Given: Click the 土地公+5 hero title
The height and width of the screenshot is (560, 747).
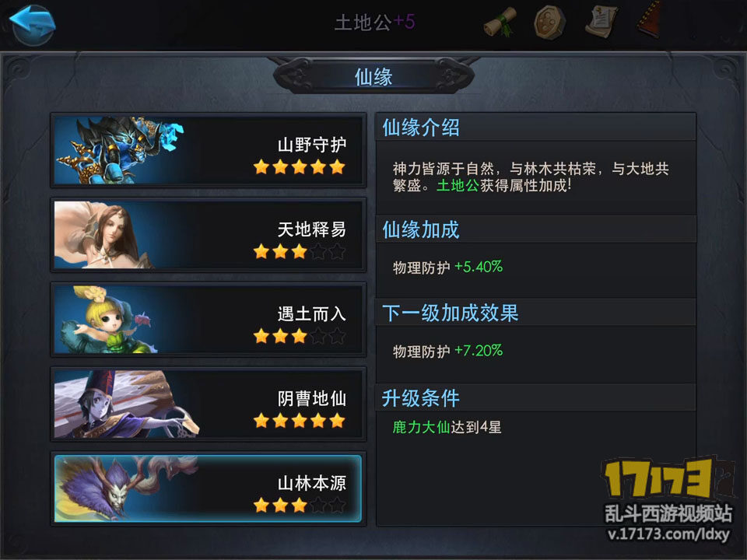Looking at the screenshot, I should [374, 22].
